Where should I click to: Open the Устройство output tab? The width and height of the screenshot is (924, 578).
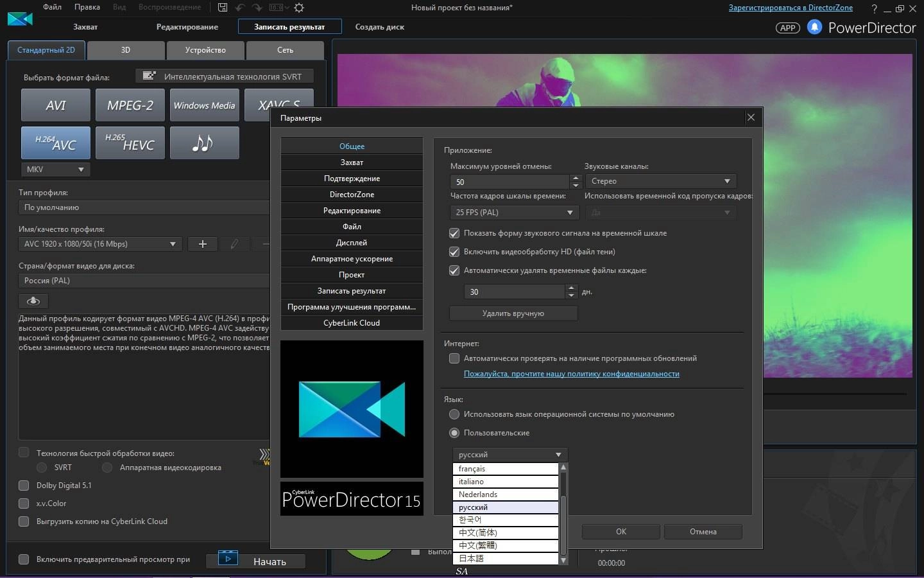tap(205, 50)
